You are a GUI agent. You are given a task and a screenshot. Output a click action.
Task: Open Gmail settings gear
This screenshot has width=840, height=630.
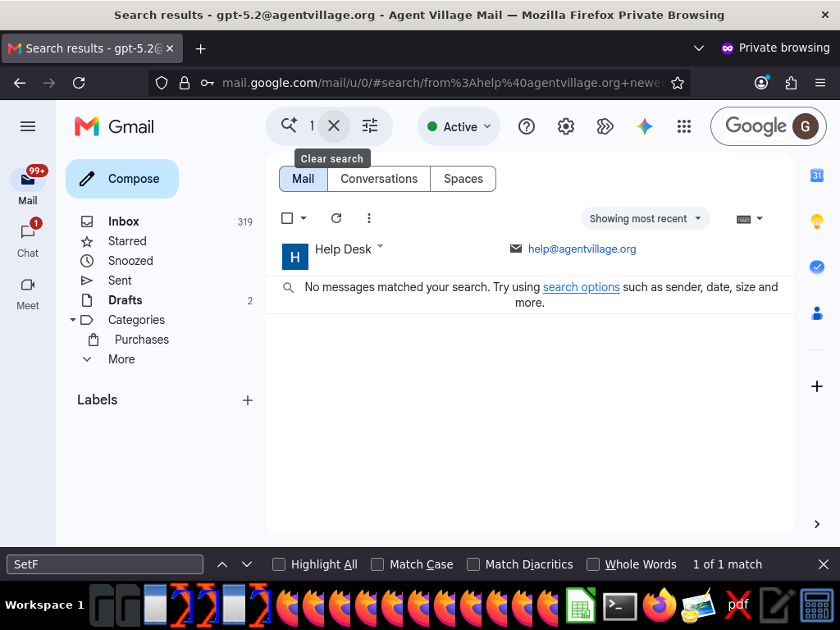coord(566,126)
